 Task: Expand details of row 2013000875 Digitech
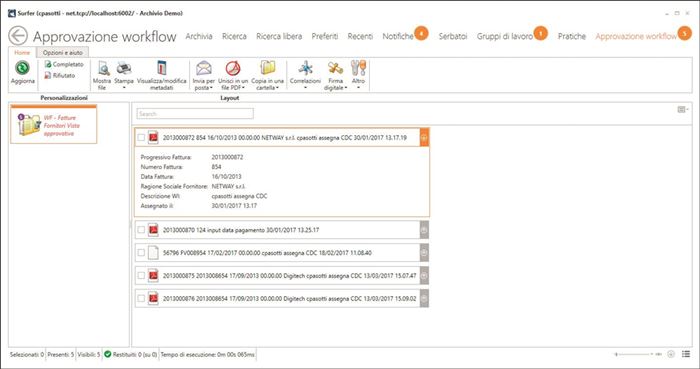click(424, 276)
